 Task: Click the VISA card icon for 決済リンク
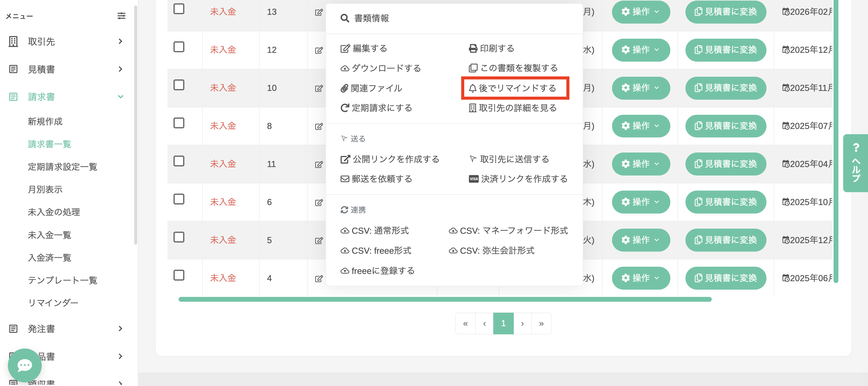pos(473,179)
